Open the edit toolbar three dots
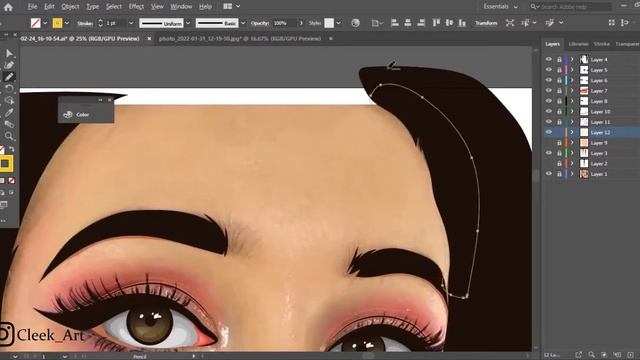 [4, 221]
